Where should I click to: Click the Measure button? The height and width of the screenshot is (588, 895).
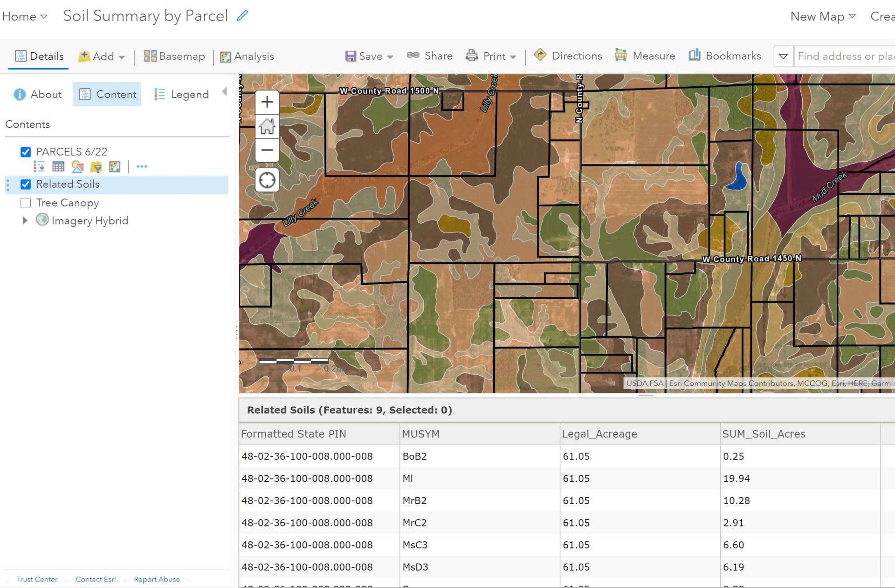[x=645, y=56]
